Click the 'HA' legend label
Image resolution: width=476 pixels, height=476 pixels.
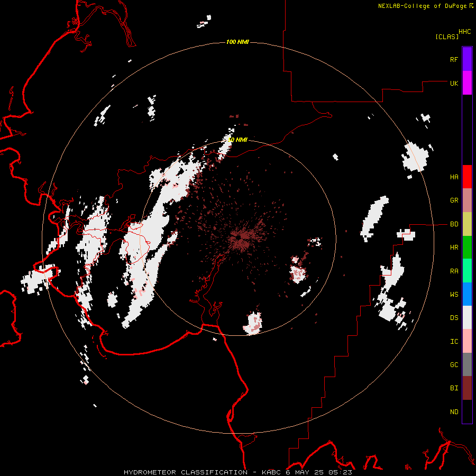[454, 177]
